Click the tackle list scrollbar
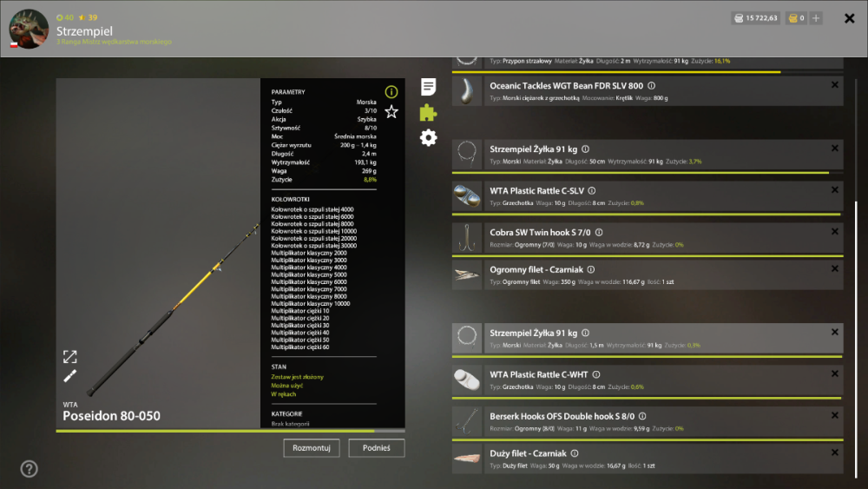Screen dimensions: 868x489 856,338
